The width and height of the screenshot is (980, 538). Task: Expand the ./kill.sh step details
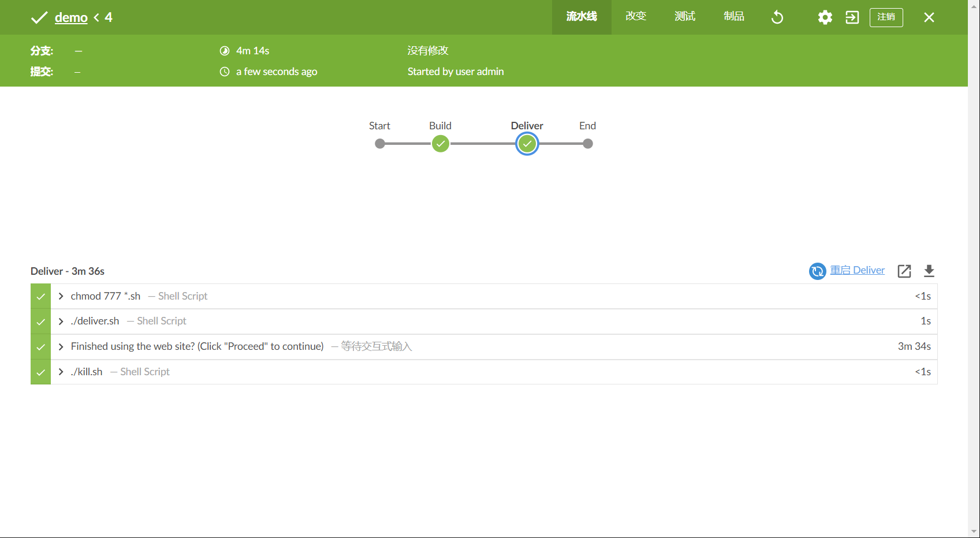click(61, 372)
